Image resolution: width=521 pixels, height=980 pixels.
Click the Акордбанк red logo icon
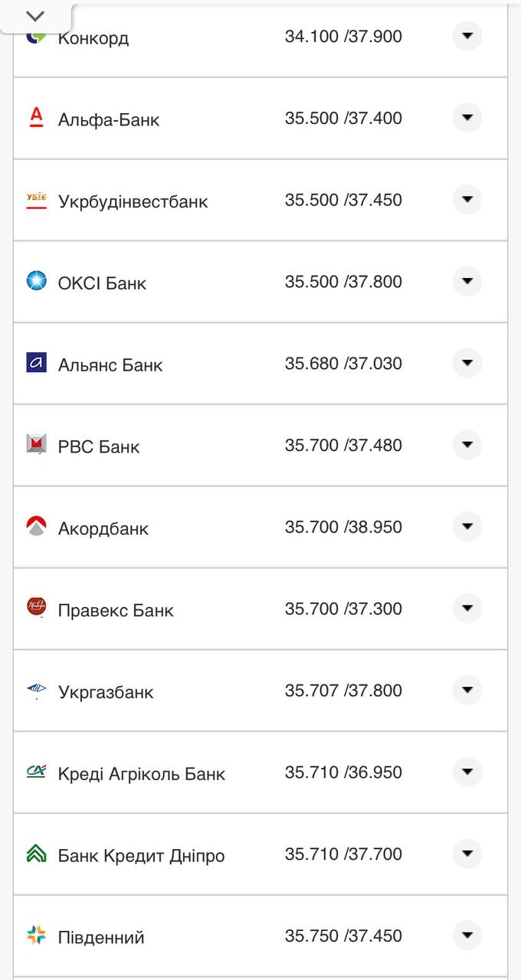click(36, 526)
